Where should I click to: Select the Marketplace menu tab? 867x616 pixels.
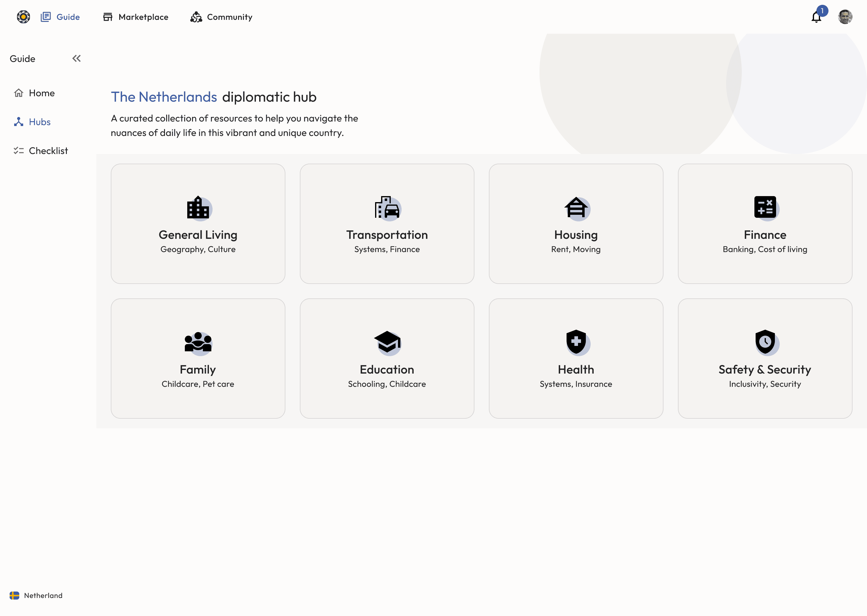point(143,17)
